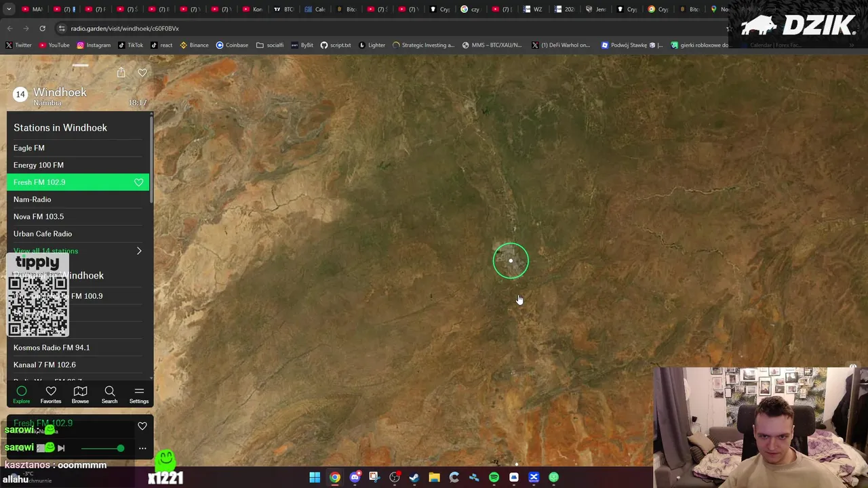Viewport: 868px width, 488px height.
Task: Open Spotify from the taskbar
Action: (494, 477)
